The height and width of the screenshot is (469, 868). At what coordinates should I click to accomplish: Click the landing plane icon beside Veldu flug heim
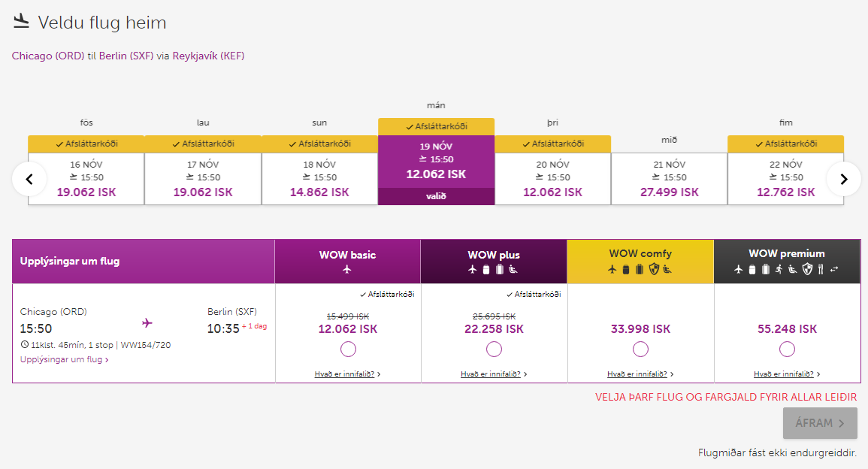[x=21, y=22]
